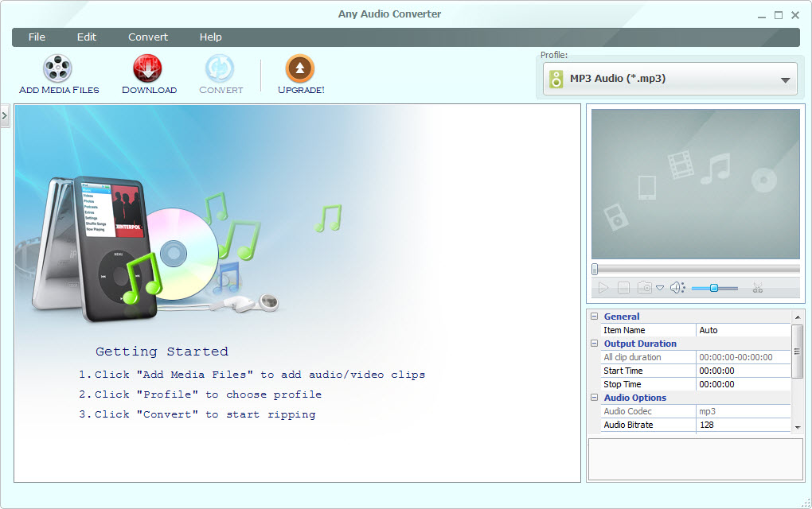Click the blue Convert icon
The image size is (812, 509).
coord(220,68)
